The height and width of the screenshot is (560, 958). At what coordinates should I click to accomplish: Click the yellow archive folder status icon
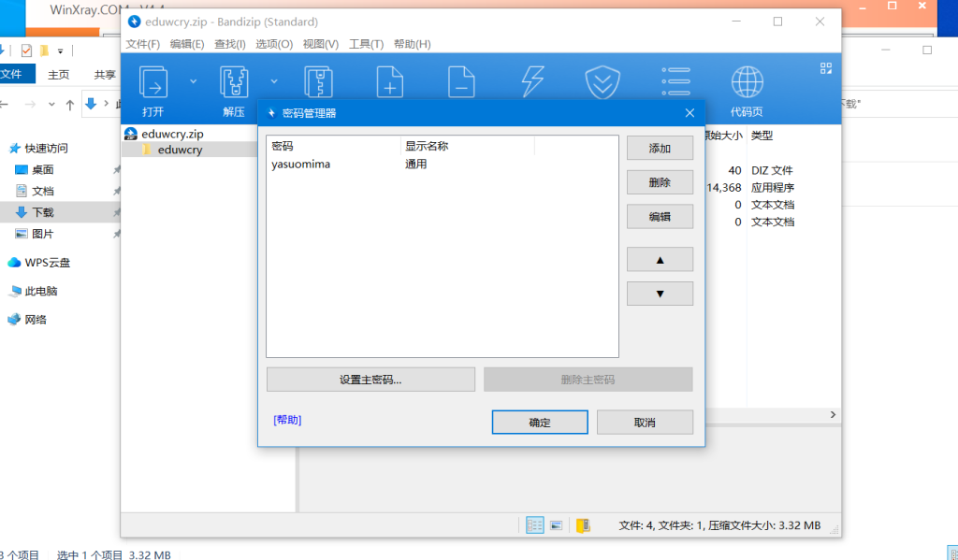pos(584,525)
